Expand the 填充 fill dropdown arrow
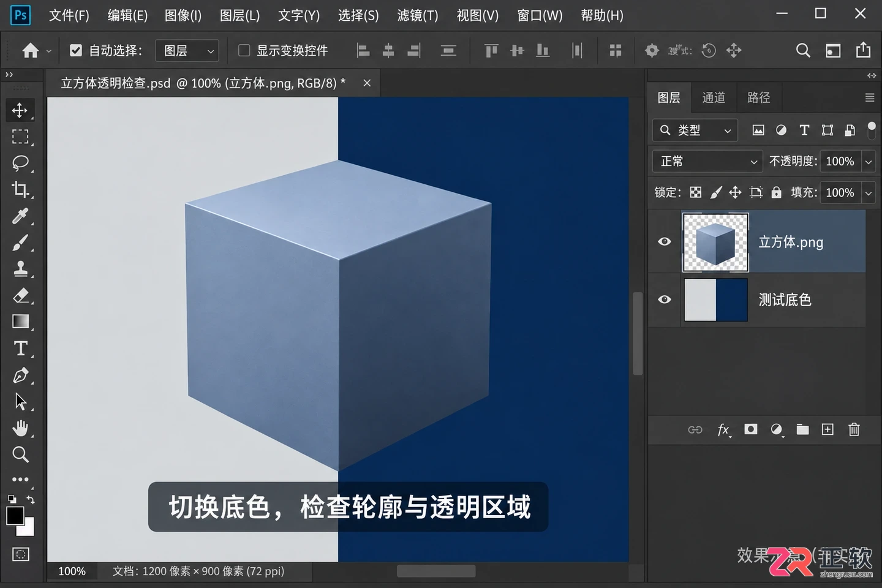 click(869, 193)
